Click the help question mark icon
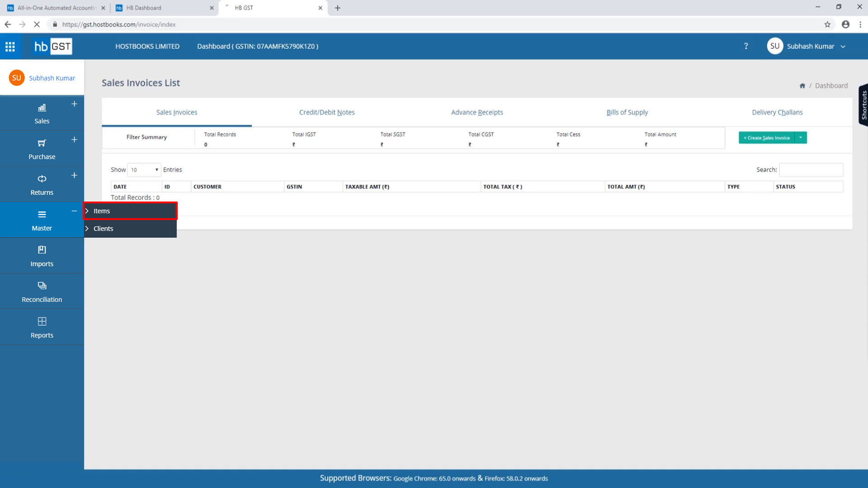 746,46
